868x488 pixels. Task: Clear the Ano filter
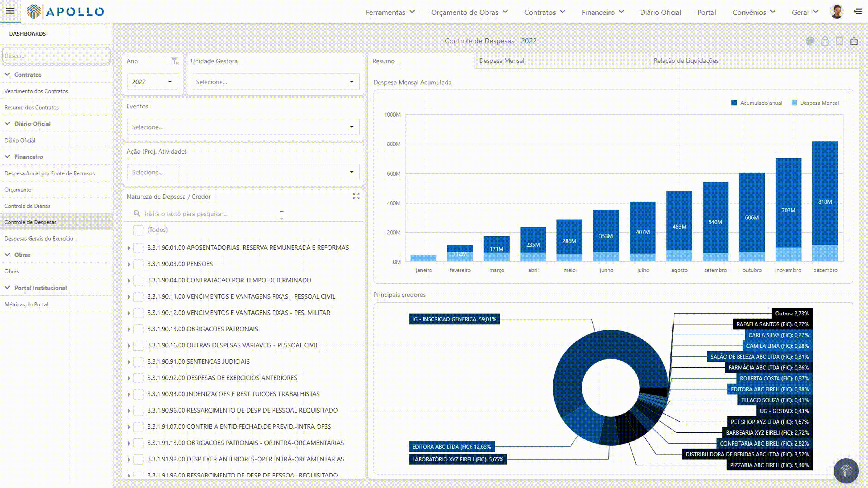click(x=175, y=61)
